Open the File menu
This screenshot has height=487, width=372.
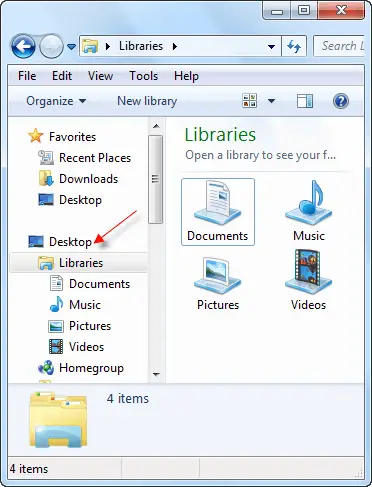pos(27,76)
